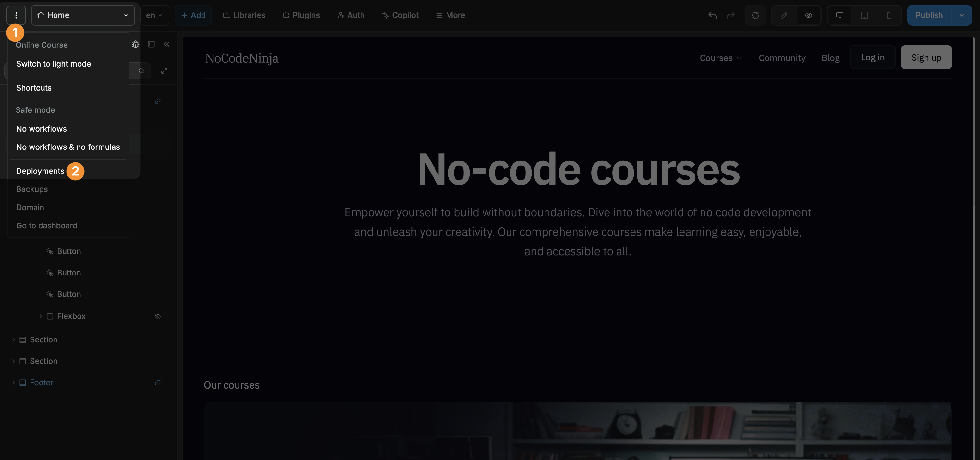
Task: Open the search in the element tree
Action: 141,71
